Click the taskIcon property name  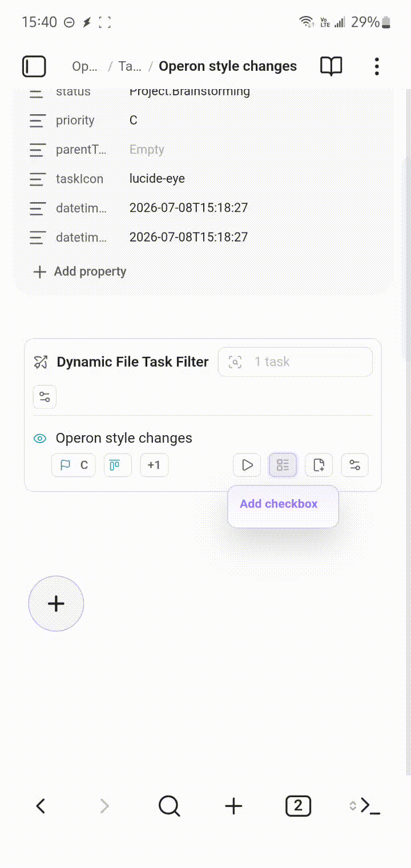click(79, 179)
